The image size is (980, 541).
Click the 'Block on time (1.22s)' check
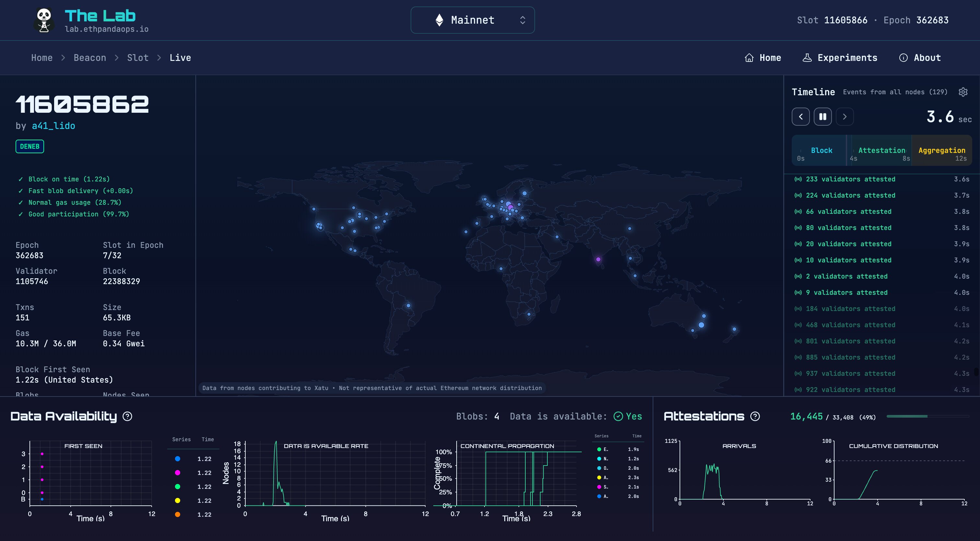[64, 179]
